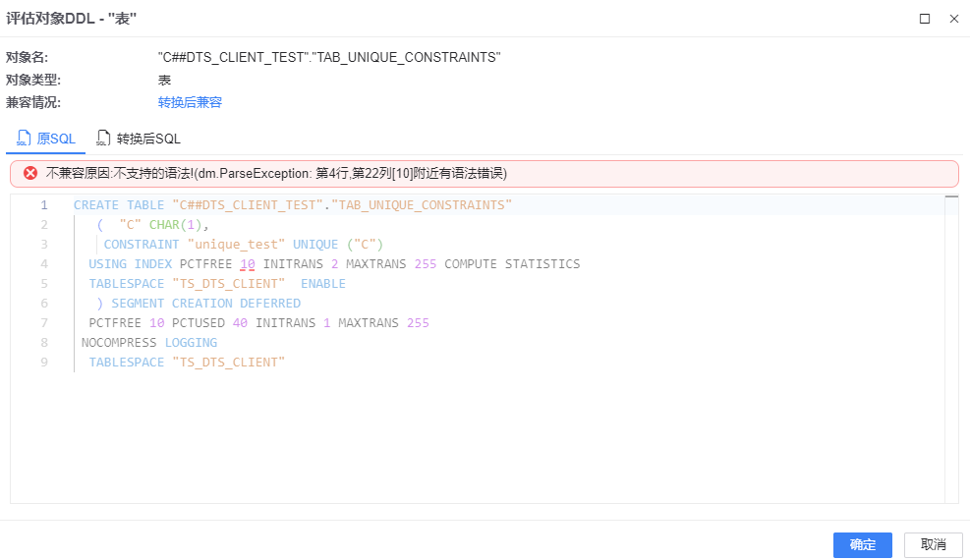Click the CREATE keyword on line 1

(96, 205)
